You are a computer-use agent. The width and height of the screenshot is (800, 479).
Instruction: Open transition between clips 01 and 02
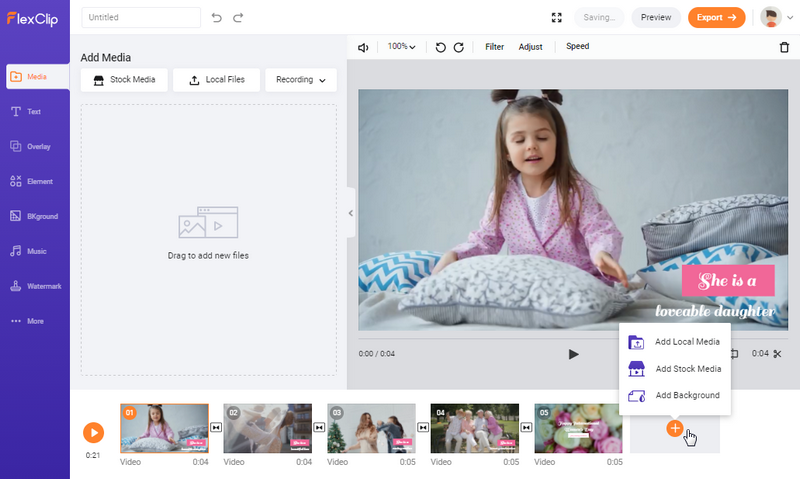click(x=216, y=427)
